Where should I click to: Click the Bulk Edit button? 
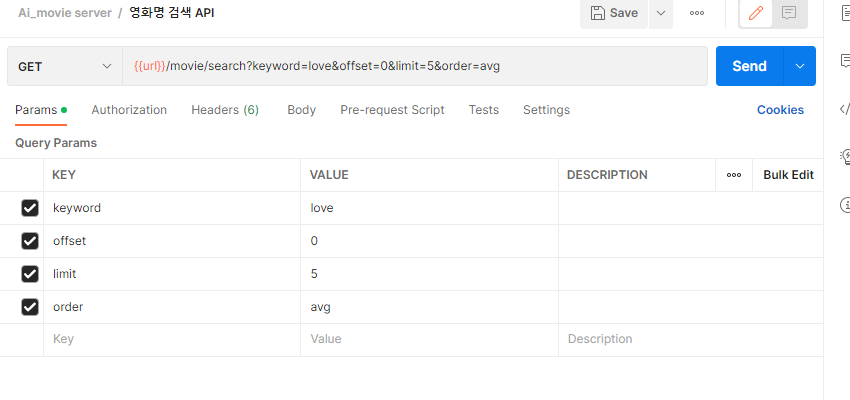[x=788, y=175]
